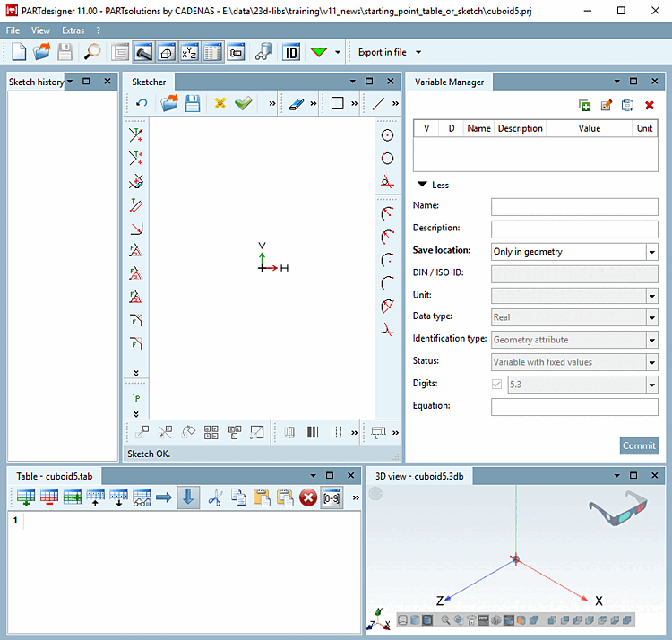This screenshot has width=672, height=640.
Task: Select the eraser tool in Sketcher toolbar
Action: pos(298,104)
